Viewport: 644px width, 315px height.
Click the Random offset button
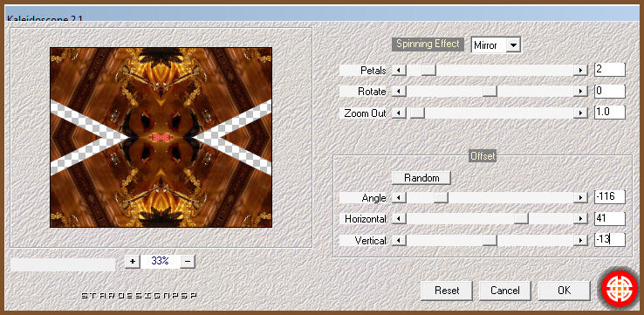point(421,178)
